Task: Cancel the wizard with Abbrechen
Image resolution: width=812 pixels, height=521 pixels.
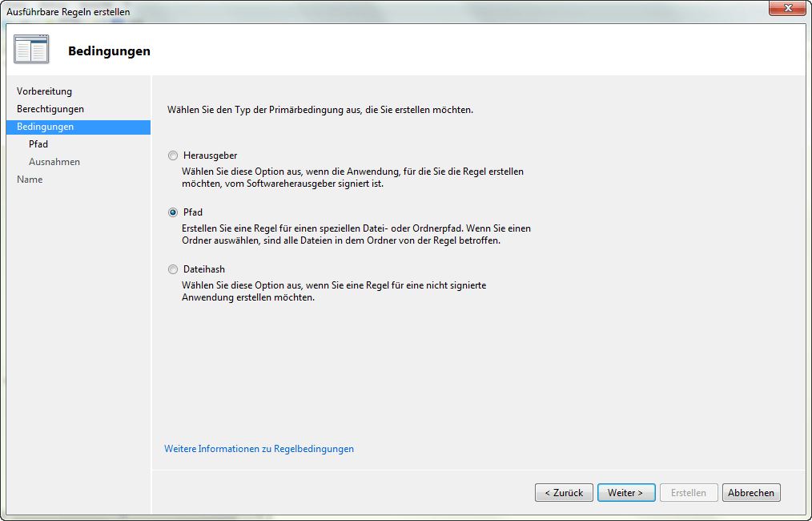Action: [751, 493]
